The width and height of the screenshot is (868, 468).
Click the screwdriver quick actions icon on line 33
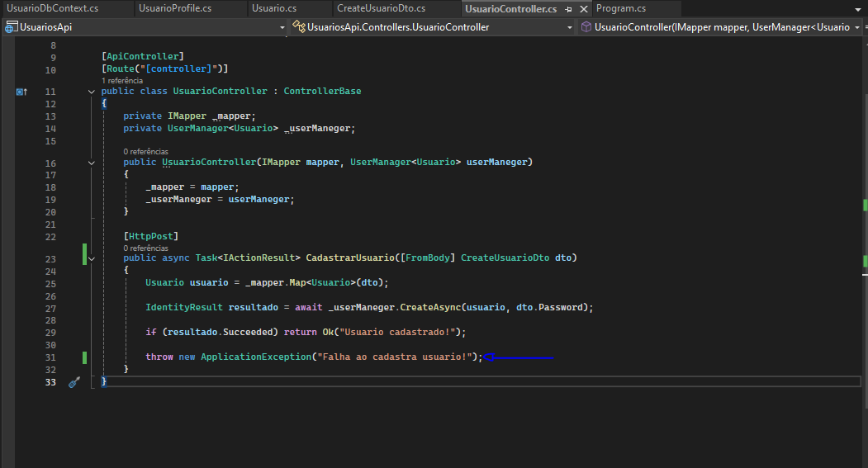pyautogui.click(x=74, y=382)
